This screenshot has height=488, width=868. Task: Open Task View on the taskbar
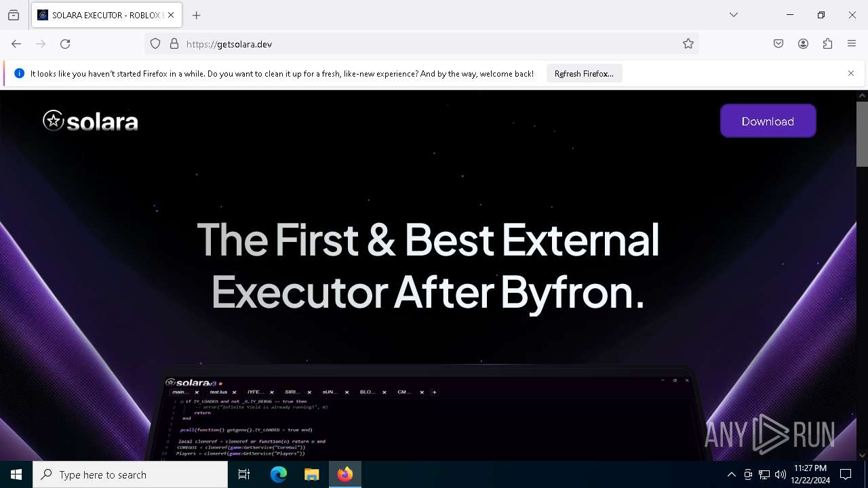click(244, 474)
